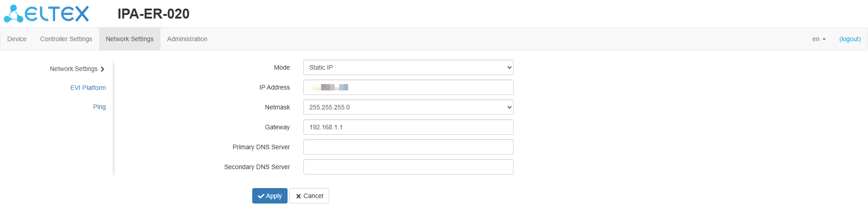Image resolution: width=868 pixels, height=208 pixels.
Task: Open the Device tab
Action: tap(17, 39)
